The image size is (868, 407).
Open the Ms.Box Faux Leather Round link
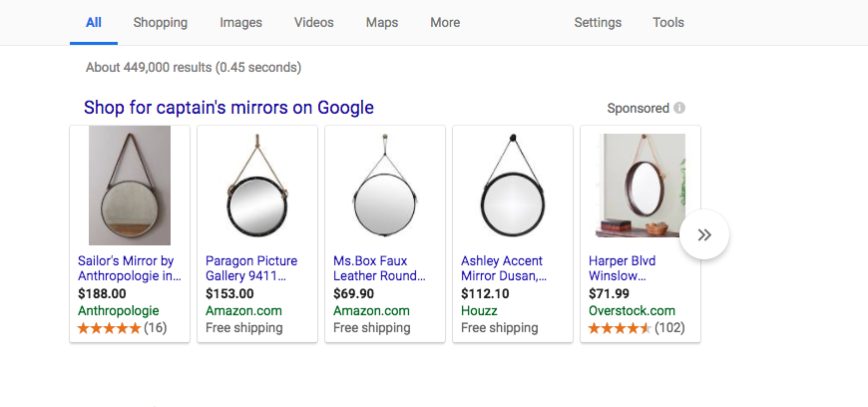pos(379,268)
